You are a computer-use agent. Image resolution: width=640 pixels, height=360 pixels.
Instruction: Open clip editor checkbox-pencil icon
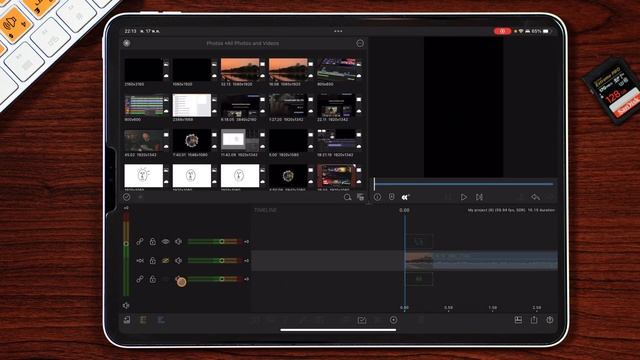click(362, 320)
